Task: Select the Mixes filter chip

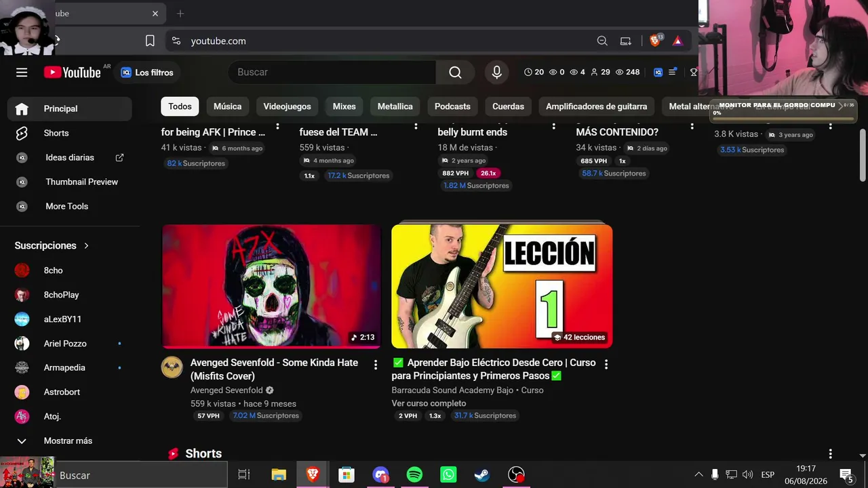Action: (344, 106)
